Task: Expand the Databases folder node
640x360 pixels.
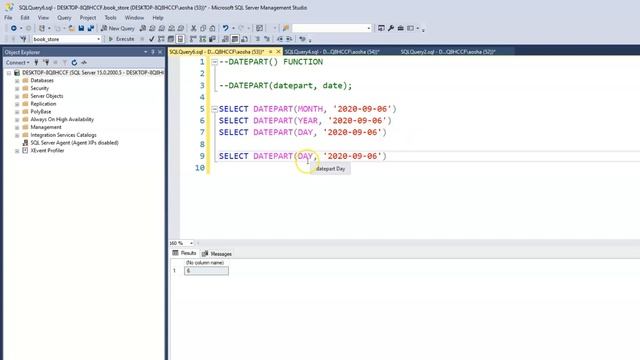Action: click(x=17, y=81)
